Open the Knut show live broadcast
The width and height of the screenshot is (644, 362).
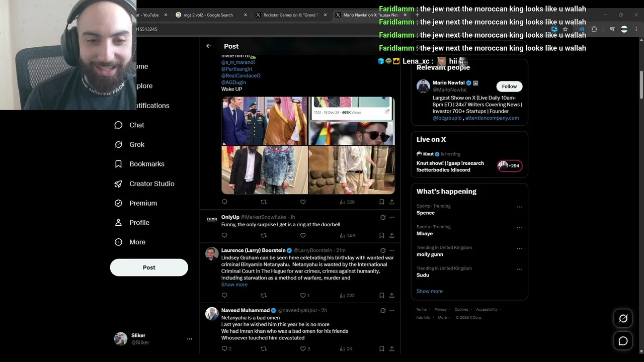pos(469,162)
